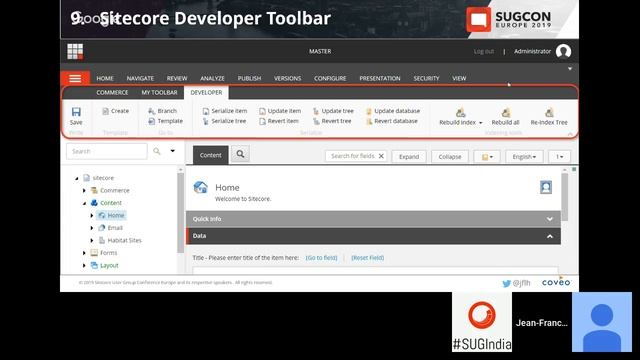Screen dimensions: 640x360
Task: Click Update item
Action: (x=280, y=111)
